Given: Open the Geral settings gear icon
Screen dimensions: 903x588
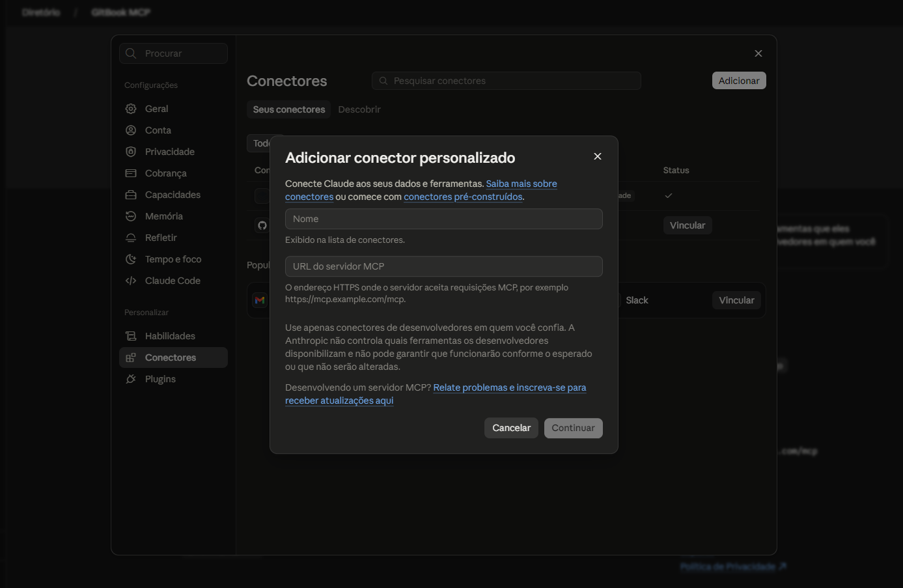Looking at the screenshot, I should [x=131, y=109].
